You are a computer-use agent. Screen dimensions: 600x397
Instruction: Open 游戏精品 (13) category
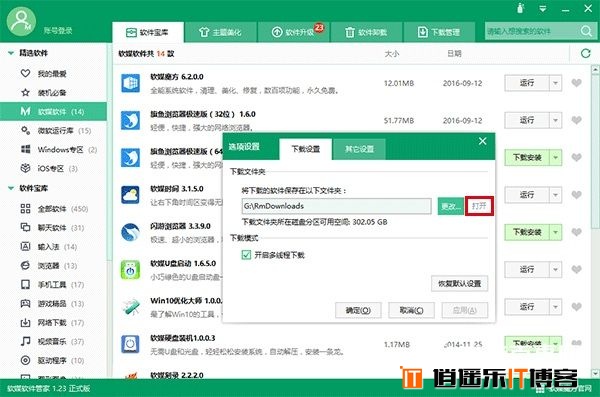pyautogui.click(x=52, y=304)
